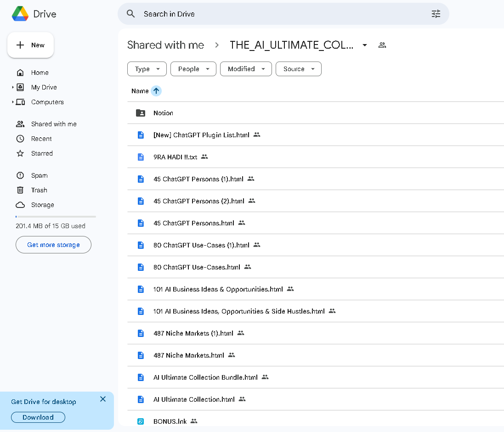This screenshot has width=504, height=432.
Task: Open the Type filter dropdown
Action: point(147,69)
